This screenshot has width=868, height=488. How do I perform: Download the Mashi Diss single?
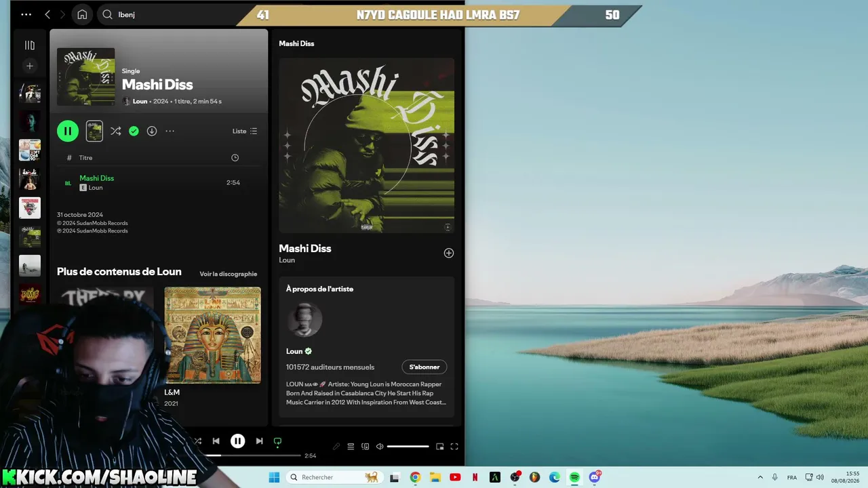click(x=152, y=131)
